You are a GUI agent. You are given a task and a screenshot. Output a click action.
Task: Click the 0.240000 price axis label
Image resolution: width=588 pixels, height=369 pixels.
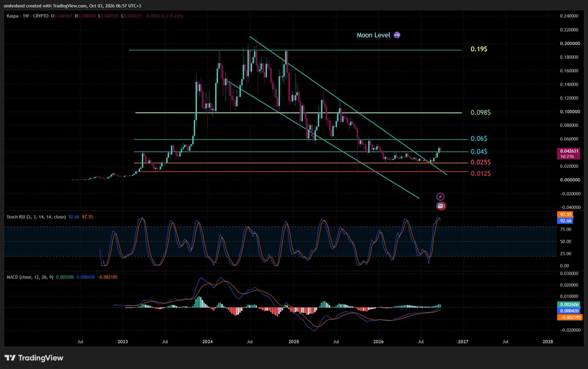(x=569, y=16)
